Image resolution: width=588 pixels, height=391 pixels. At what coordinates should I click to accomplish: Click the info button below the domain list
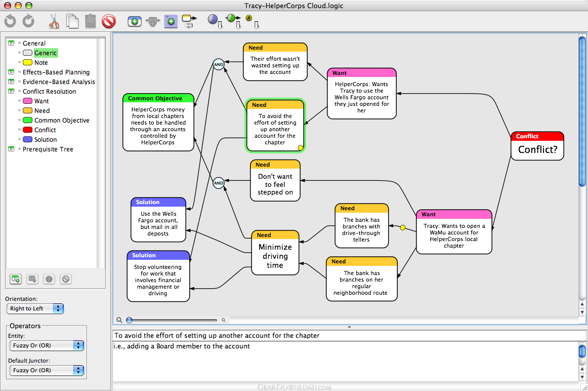pos(49,279)
